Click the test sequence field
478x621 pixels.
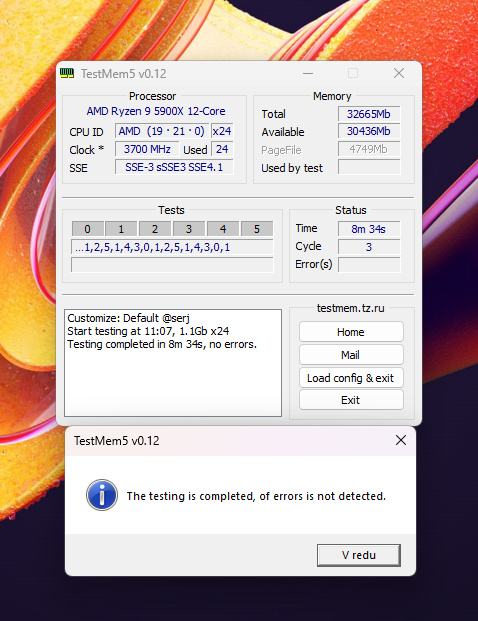(x=172, y=247)
